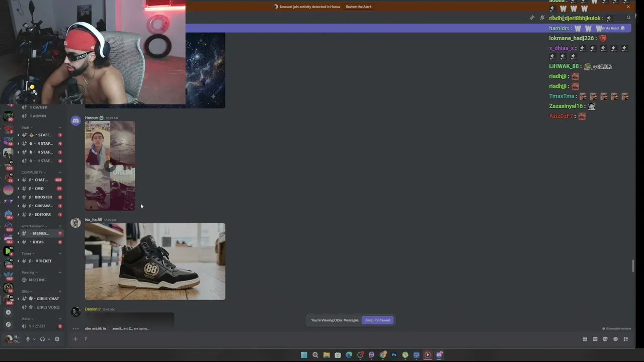Add channel to entertainment category
Screen dimensions: 644x362
tap(60, 226)
